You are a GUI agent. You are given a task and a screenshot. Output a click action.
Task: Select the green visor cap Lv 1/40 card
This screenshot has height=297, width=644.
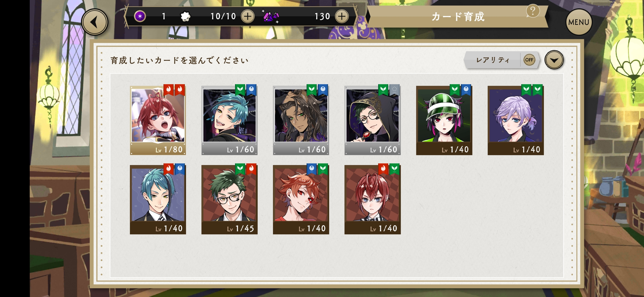(444, 120)
